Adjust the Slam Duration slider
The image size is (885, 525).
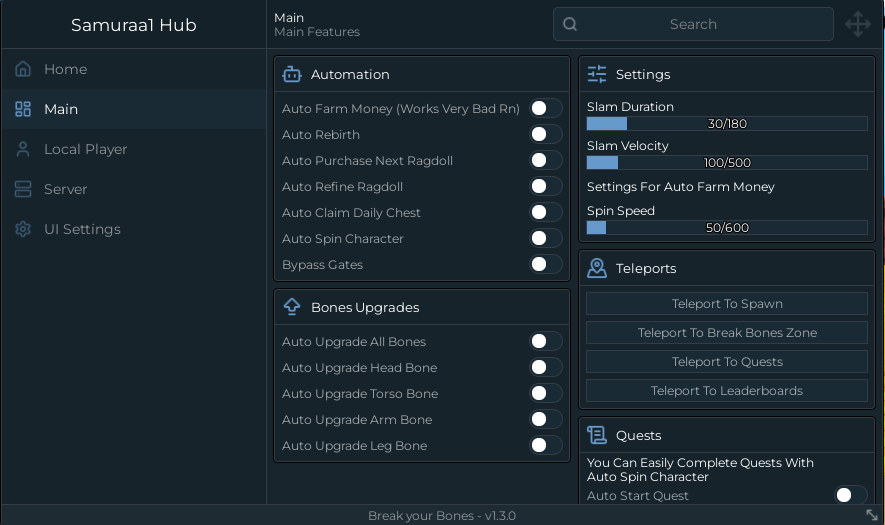click(727, 124)
